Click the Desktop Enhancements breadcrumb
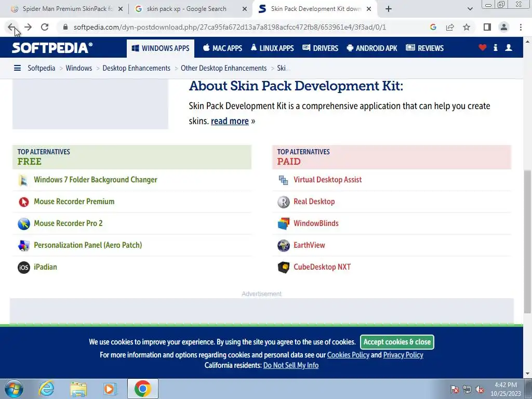Viewport: 532px width, 399px height. [x=137, y=68]
